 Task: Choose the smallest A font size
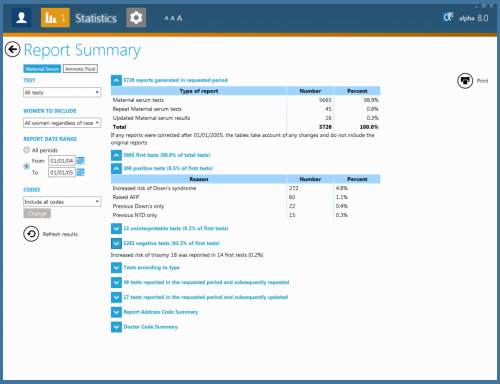166,18
